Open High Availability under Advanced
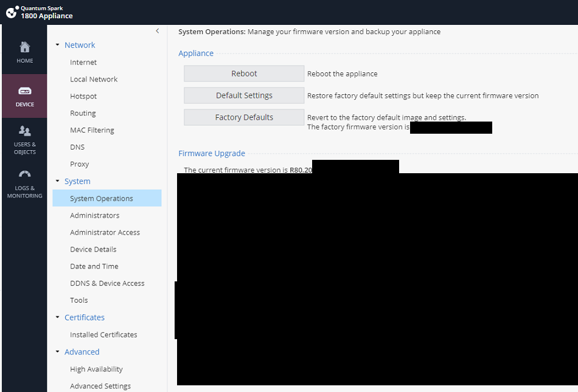The height and width of the screenshot is (392, 578). tap(96, 369)
